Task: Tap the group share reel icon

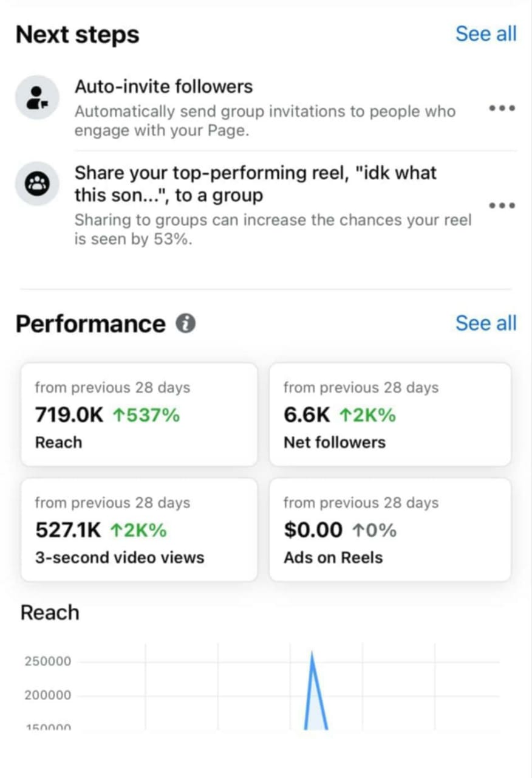Action: click(37, 184)
